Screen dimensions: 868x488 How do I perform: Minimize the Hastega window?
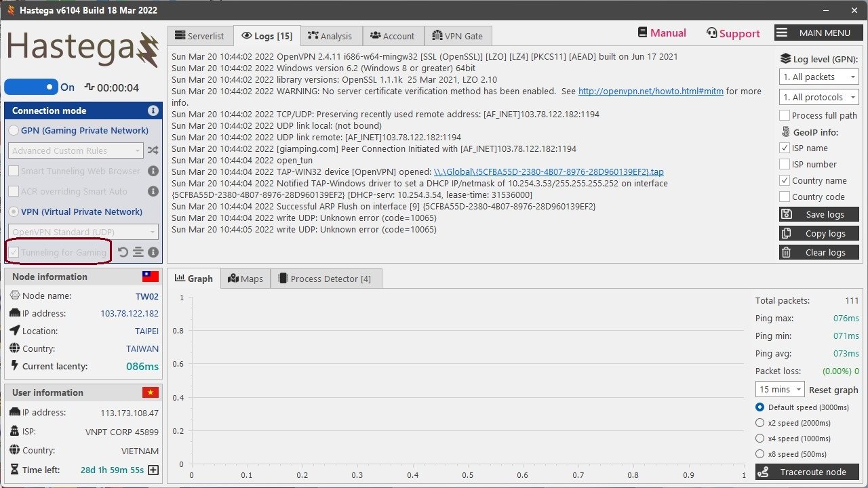[825, 10]
